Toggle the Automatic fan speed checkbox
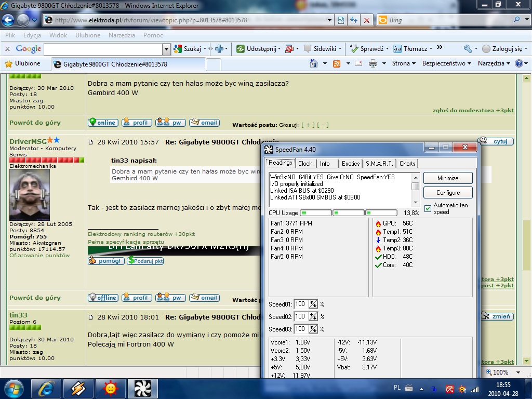 [x=428, y=208]
